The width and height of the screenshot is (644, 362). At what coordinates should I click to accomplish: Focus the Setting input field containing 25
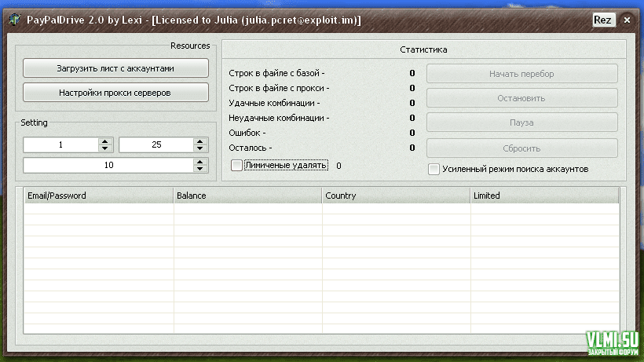156,145
